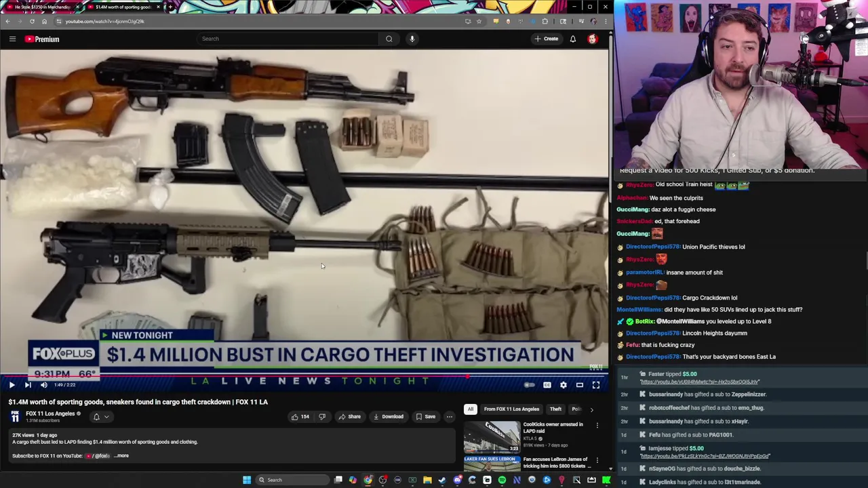Expand description with ...more

coord(121,455)
